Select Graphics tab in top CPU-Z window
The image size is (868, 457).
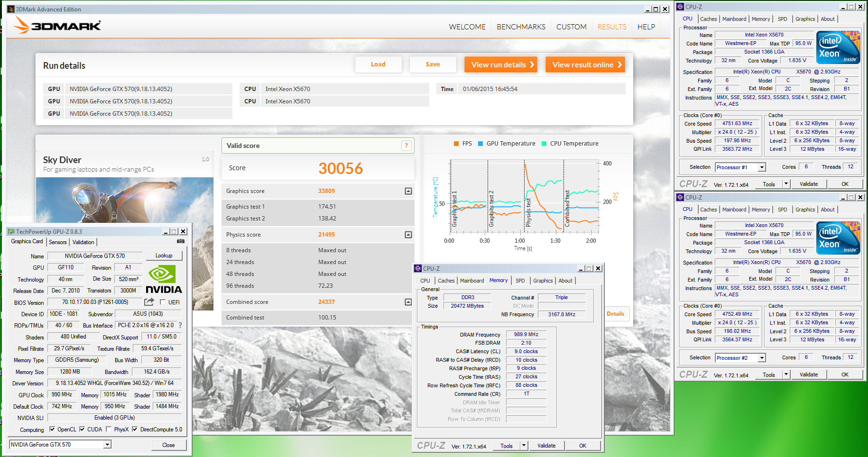pos(805,19)
